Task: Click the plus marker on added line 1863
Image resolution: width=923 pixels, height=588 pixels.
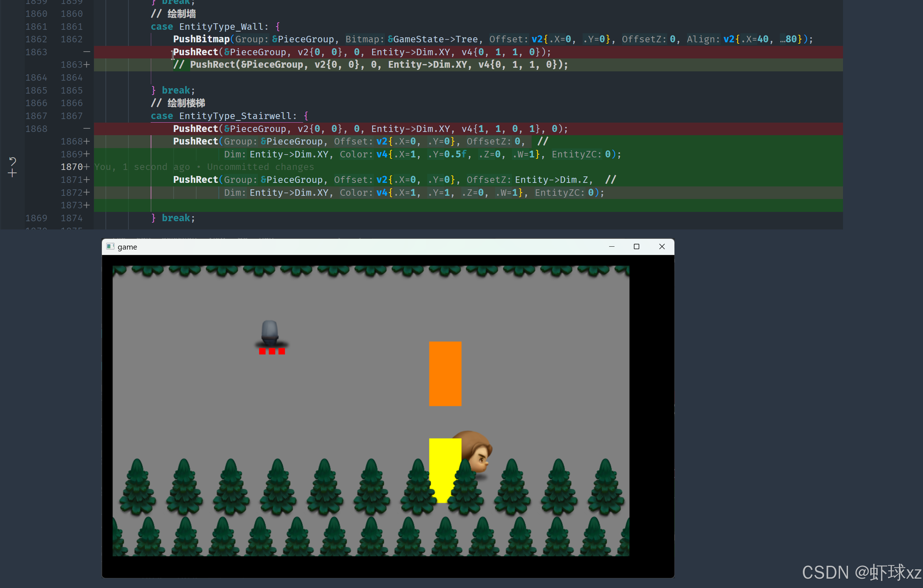Action: click(x=87, y=65)
